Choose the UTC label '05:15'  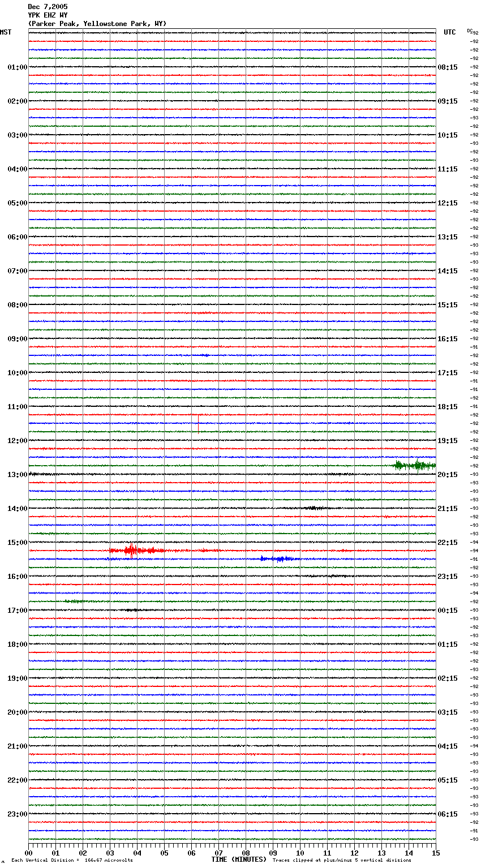(448, 780)
